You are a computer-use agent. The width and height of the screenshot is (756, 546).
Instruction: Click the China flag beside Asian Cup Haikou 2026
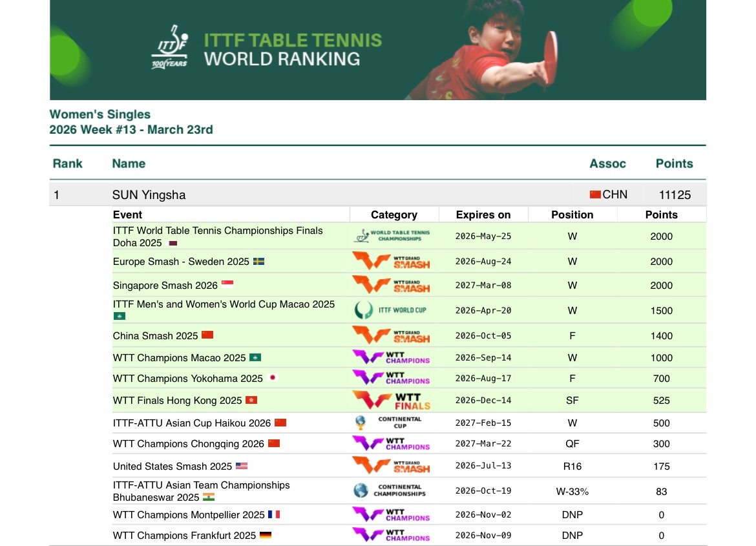(x=280, y=423)
